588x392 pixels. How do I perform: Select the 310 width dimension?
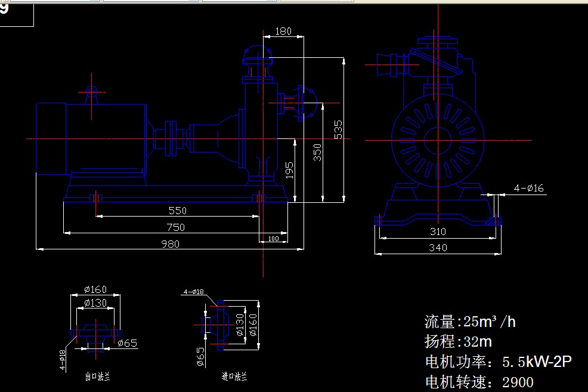tap(438, 232)
